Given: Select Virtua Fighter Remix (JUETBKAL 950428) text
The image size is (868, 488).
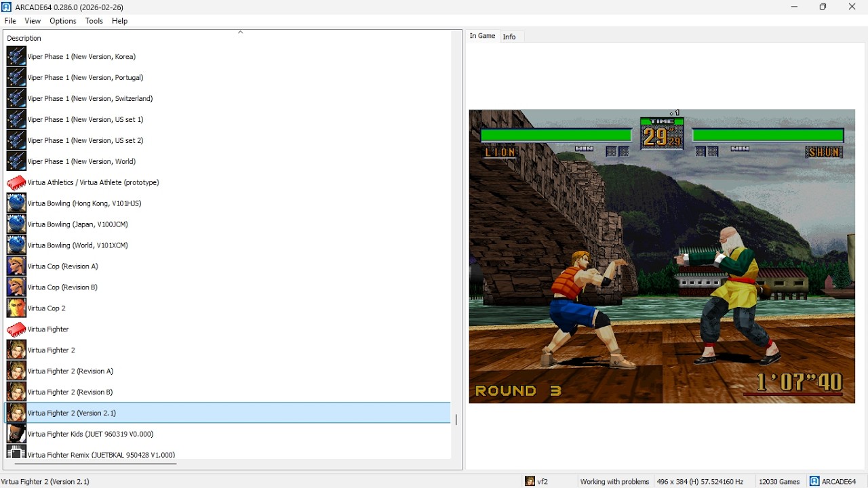Looking at the screenshot, I should click(102, 455).
